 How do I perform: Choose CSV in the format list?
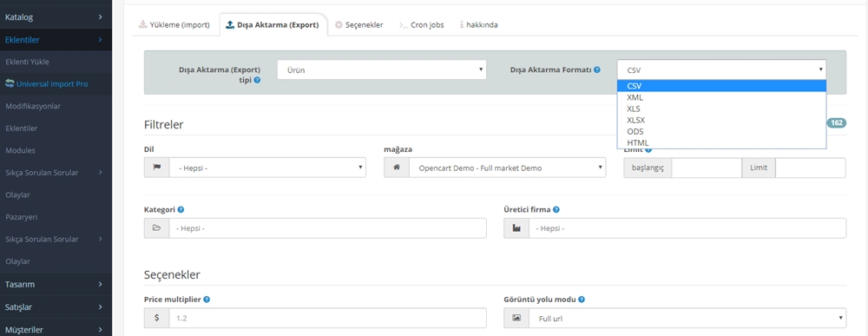point(722,86)
